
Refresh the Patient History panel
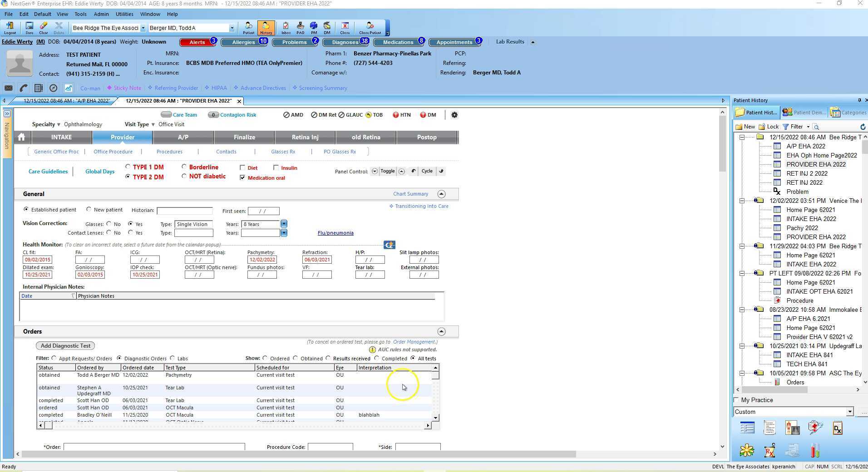tap(863, 127)
